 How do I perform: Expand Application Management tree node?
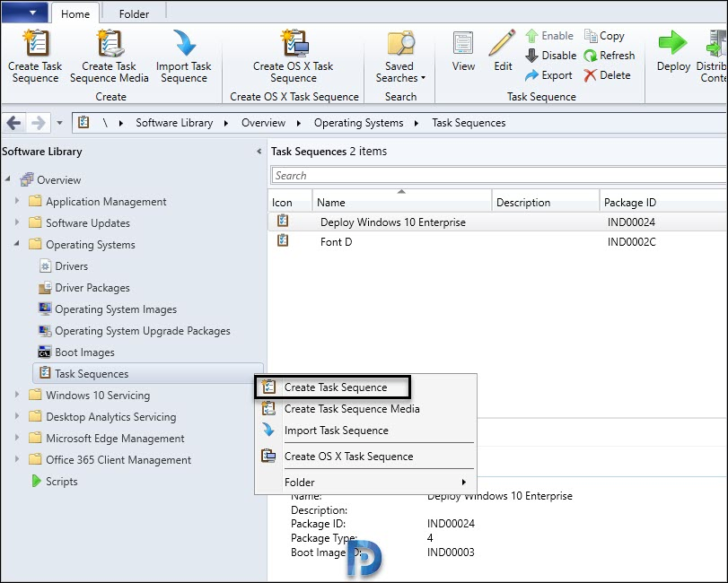click(x=17, y=201)
